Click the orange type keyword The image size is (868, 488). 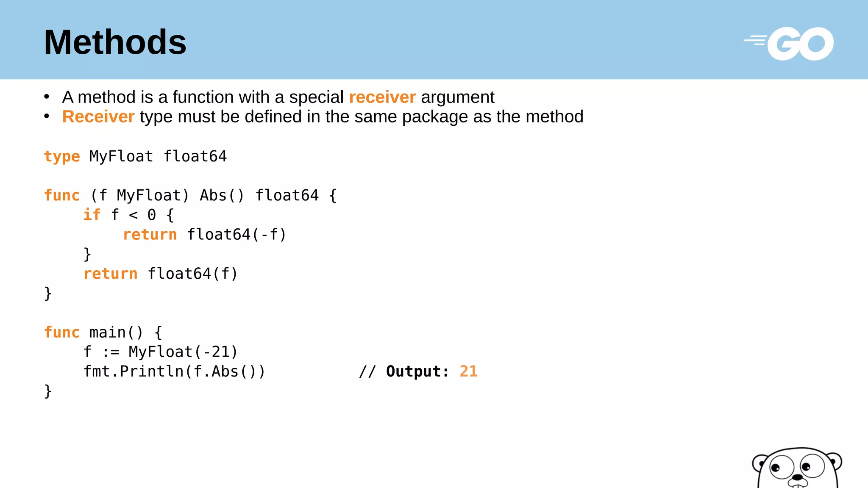[62, 157]
